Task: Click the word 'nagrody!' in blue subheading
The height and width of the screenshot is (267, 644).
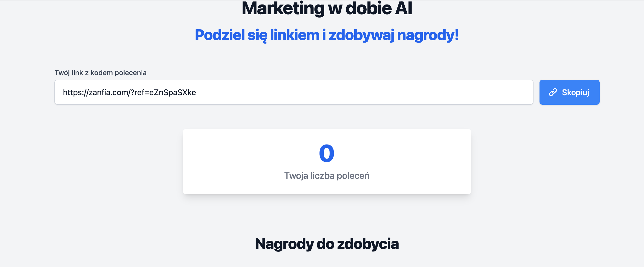Action: (x=428, y=35)
